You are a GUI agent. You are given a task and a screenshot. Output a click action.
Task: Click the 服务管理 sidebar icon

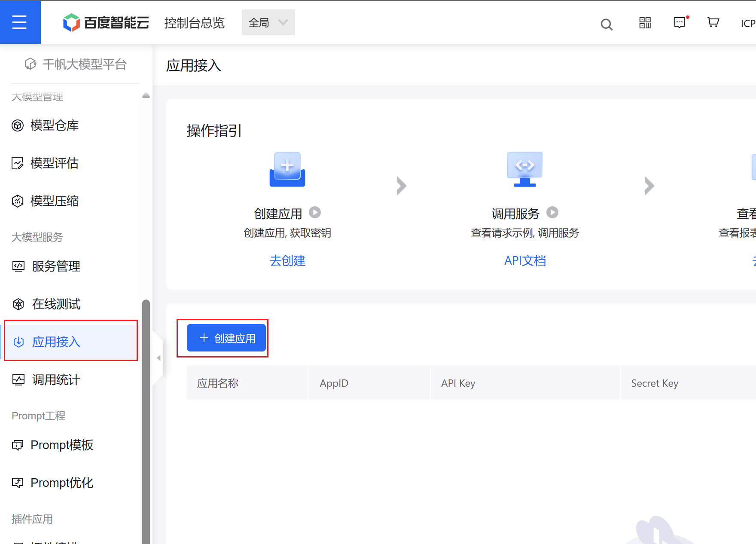(x=18, y=266)
